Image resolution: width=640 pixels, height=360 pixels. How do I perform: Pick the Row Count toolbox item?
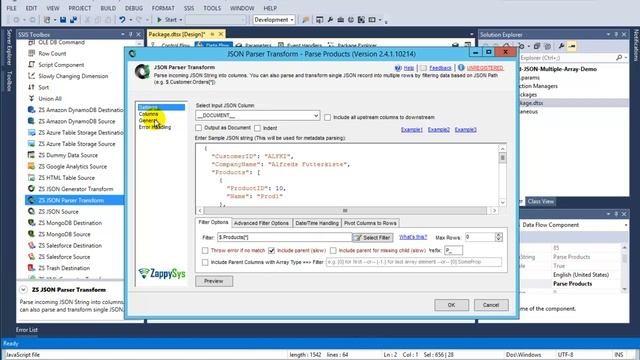pyautogui.click(x=52, y=53)
